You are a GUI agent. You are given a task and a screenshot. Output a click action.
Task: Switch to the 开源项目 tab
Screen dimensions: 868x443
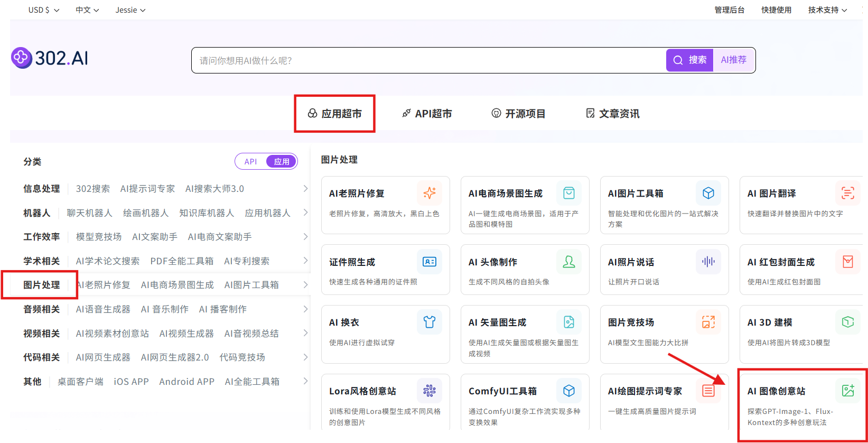click(x=518, y=113)
